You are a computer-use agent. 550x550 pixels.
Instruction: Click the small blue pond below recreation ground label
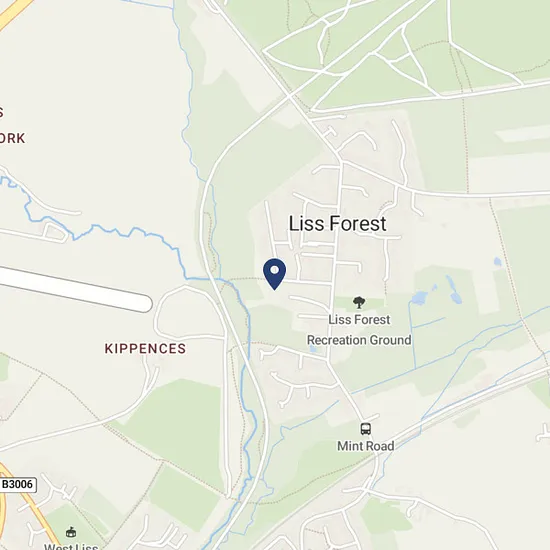click(313, 348)
